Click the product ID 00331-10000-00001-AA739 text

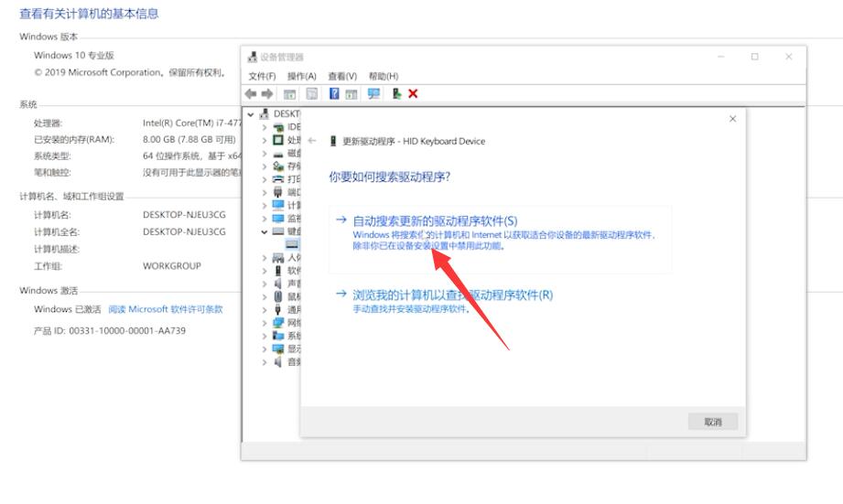110,330
